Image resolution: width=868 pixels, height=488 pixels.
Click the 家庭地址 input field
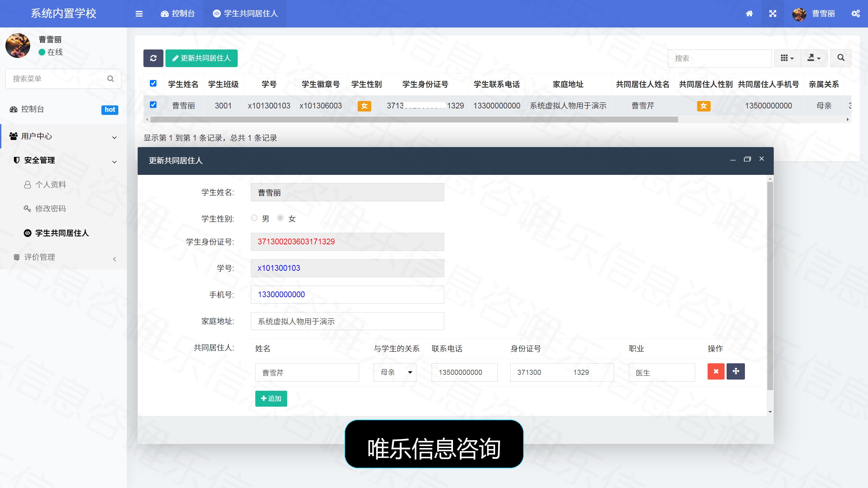(347, 321)
